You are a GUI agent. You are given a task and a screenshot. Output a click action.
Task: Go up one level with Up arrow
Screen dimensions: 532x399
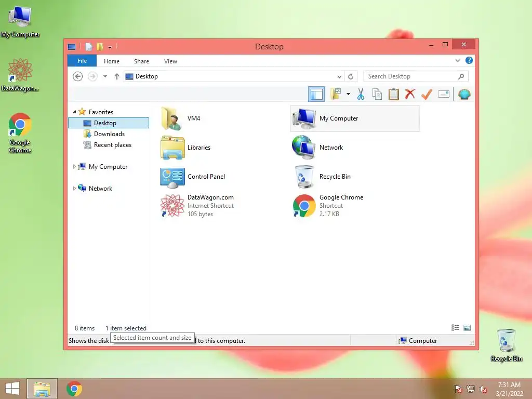pos(117,76)
